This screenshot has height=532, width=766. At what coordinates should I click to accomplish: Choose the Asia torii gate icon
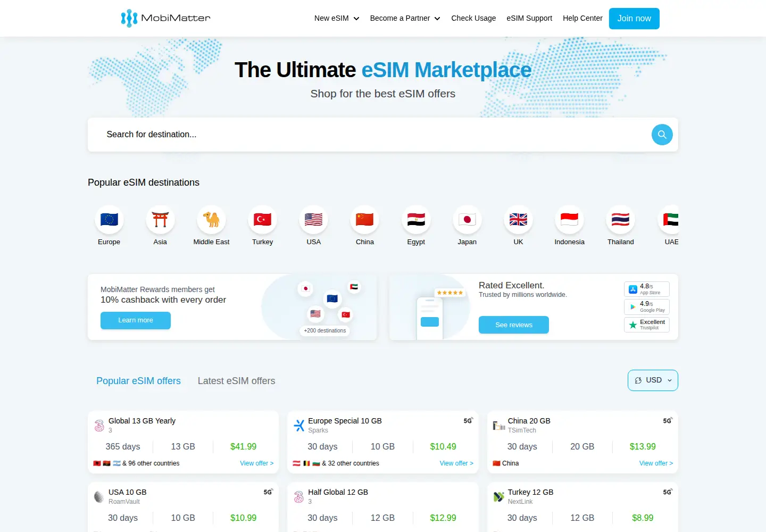(160, 220)
